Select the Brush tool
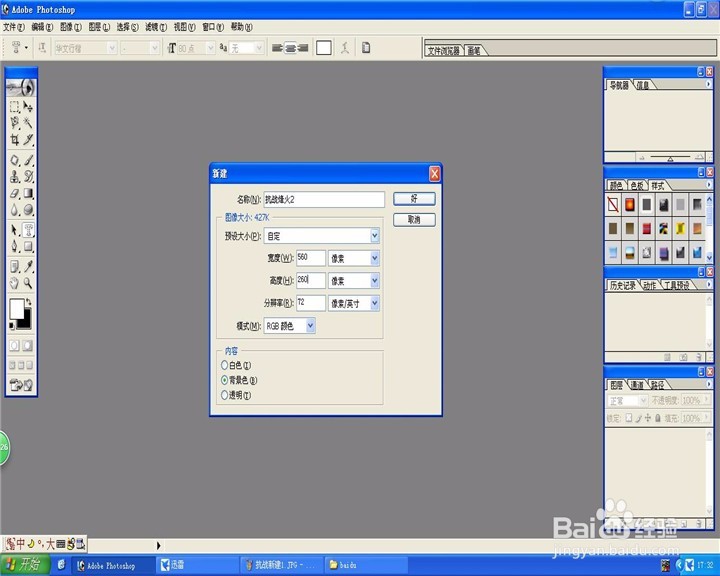720x576 pixels. tap(28, 160)
